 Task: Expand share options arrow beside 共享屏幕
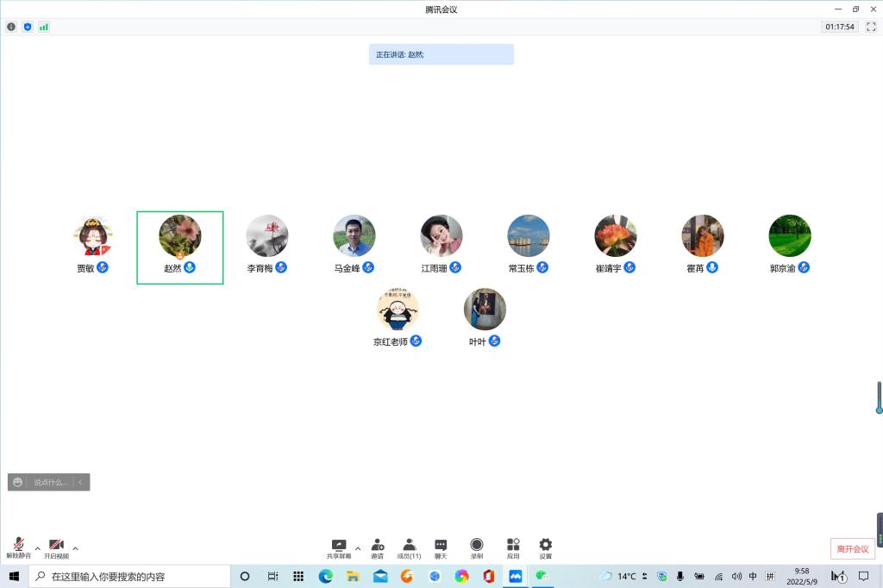(358, 548)
